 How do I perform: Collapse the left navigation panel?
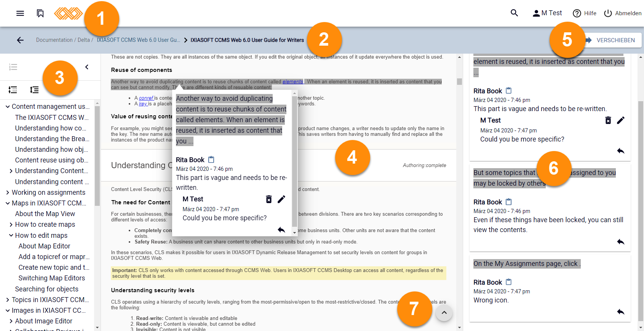[87, 67]
